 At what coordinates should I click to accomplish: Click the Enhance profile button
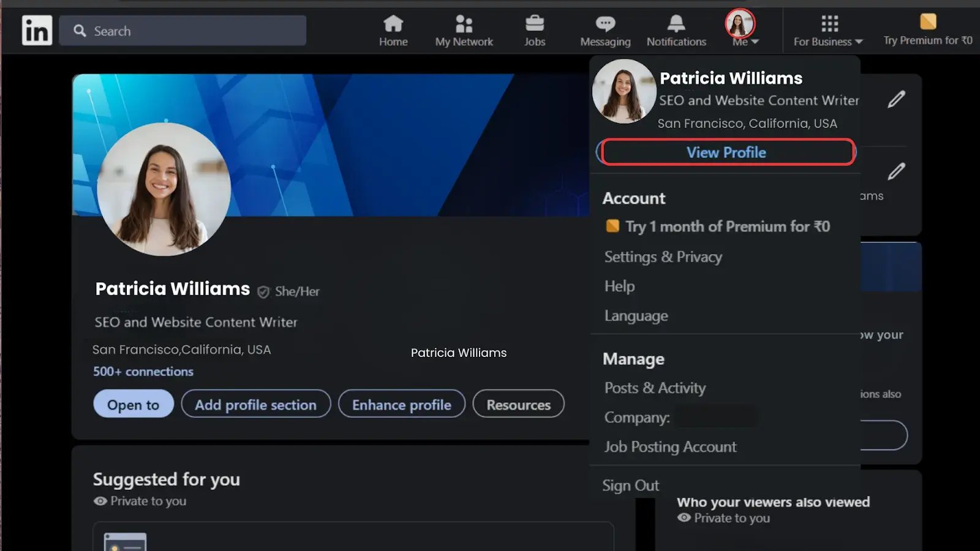tap(401, 405)
